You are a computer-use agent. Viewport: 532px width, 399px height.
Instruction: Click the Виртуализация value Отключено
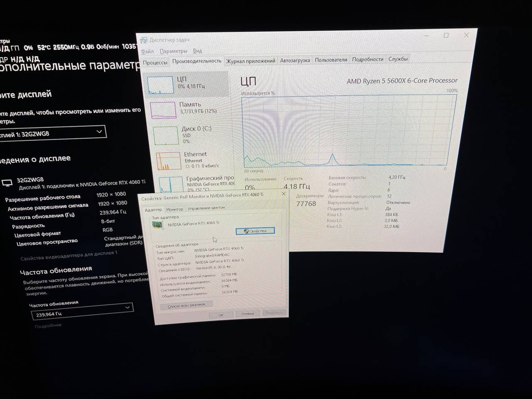[398, 202]
